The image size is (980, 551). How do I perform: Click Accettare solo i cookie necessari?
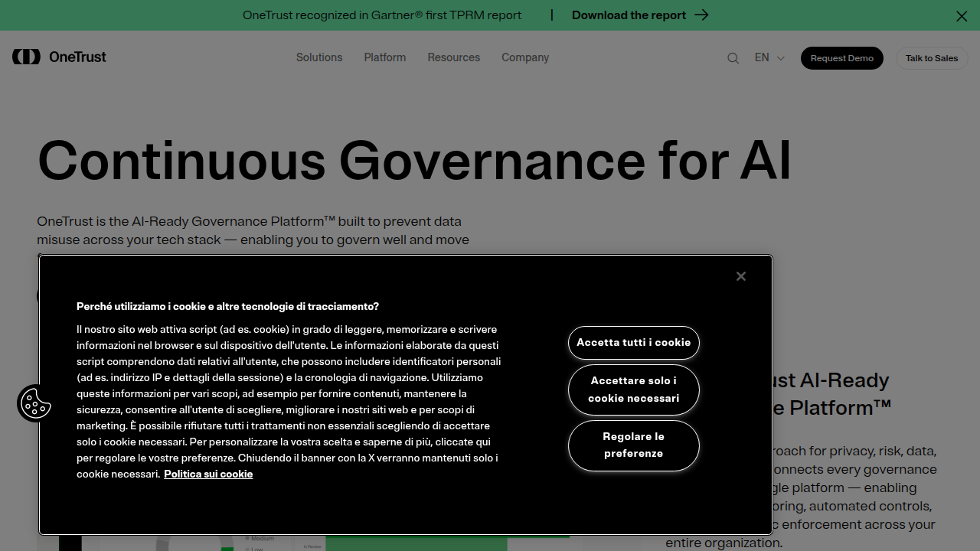(634, 390)
